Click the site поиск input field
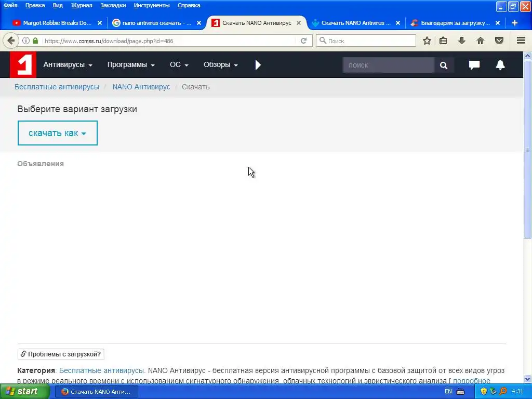 coord(388,65)
